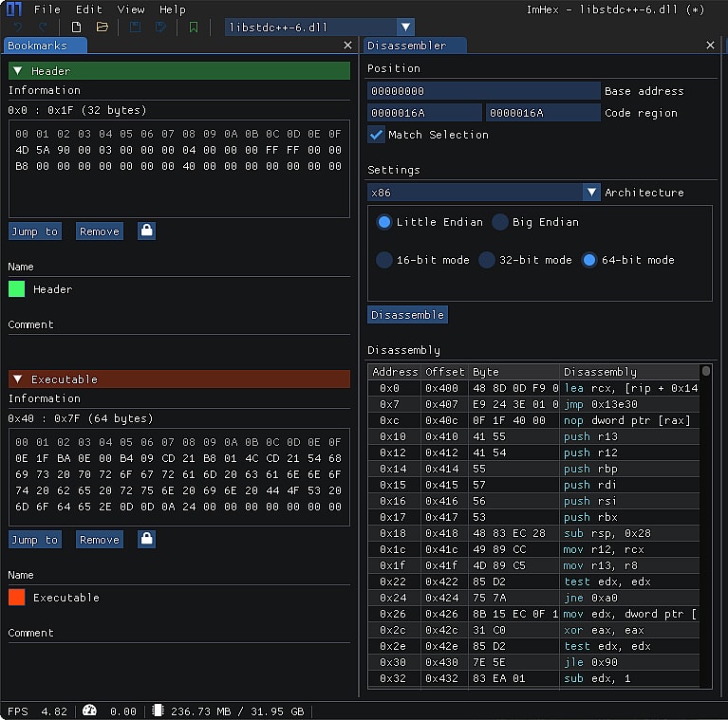Click the open folder toolbar icon
Viewport: 728px width, 720px height.
point(102,28)
